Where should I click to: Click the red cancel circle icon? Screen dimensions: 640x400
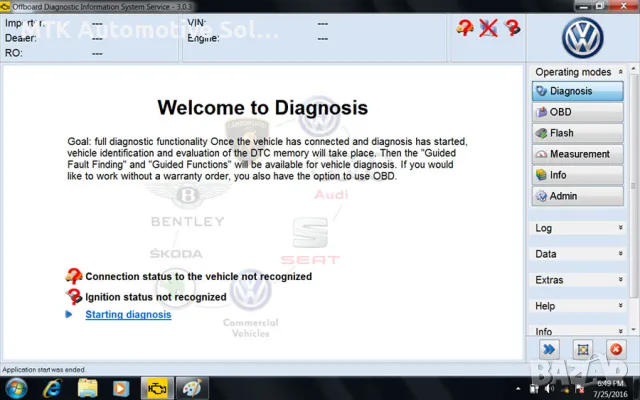616,349
